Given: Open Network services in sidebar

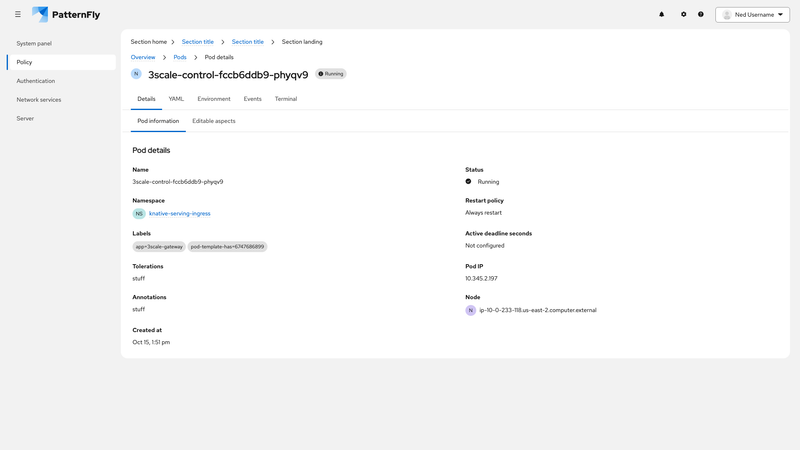Looking at the screenshot, I should (39, 99).
